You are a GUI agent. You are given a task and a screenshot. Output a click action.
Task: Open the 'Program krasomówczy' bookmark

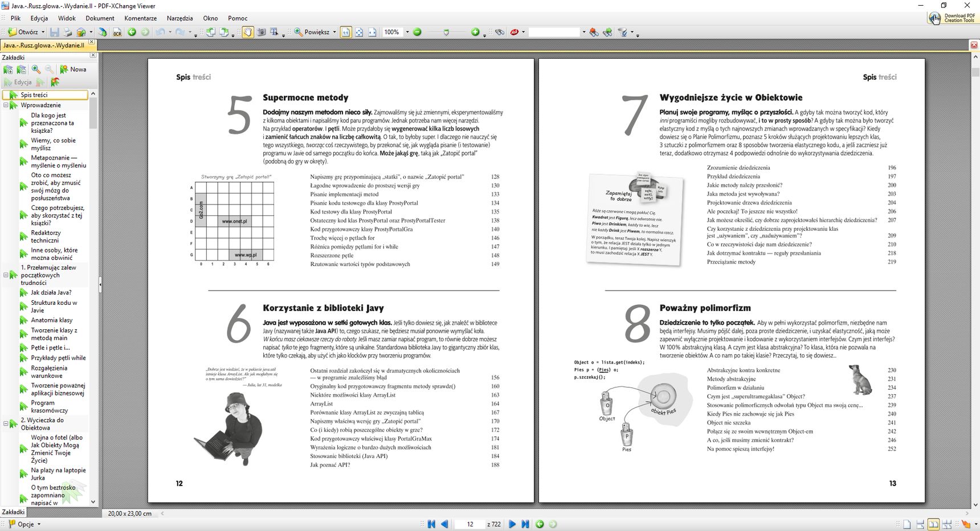pyautogui.click(x=49, y=407)
